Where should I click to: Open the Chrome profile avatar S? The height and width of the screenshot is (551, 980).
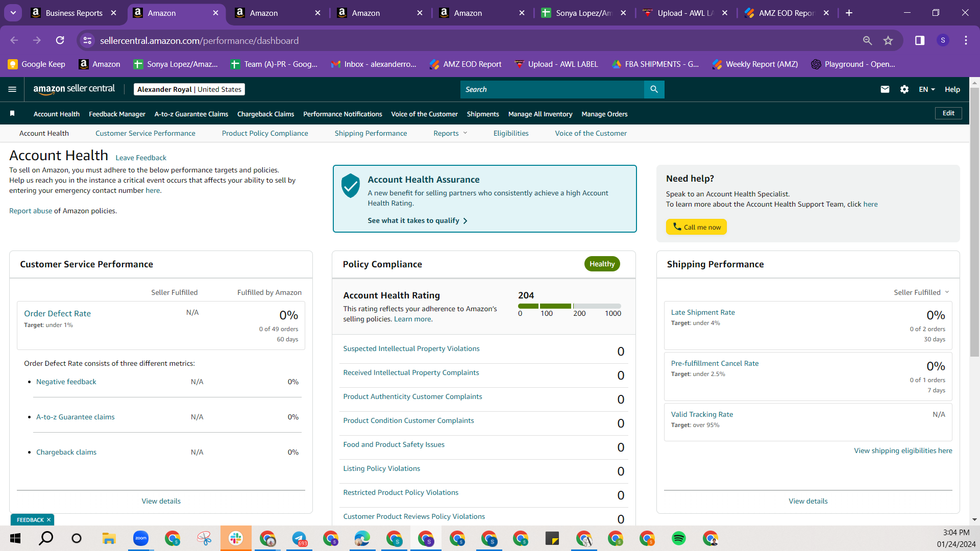point(943,40)
